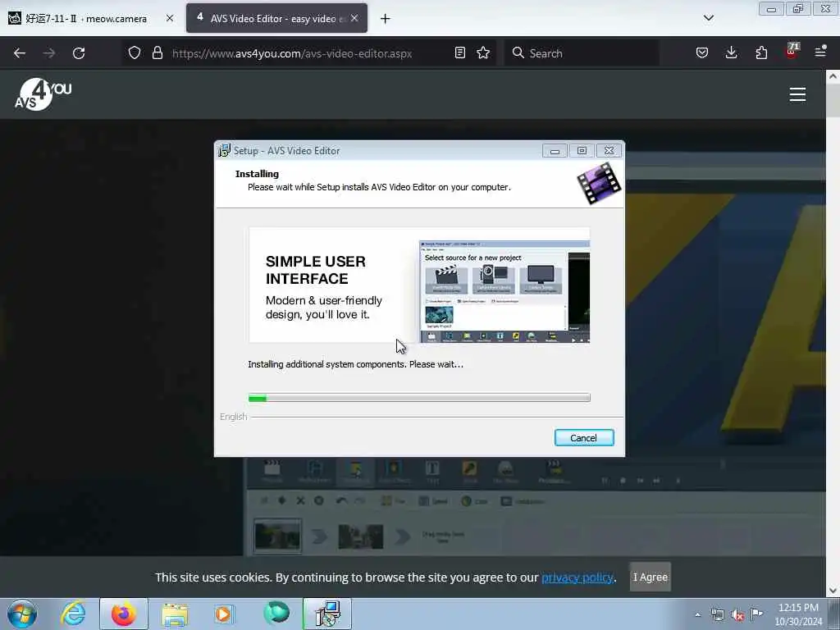Click the Firefox taskbar icon
Viewport: 840px width, 630px height.
[124, 614]
